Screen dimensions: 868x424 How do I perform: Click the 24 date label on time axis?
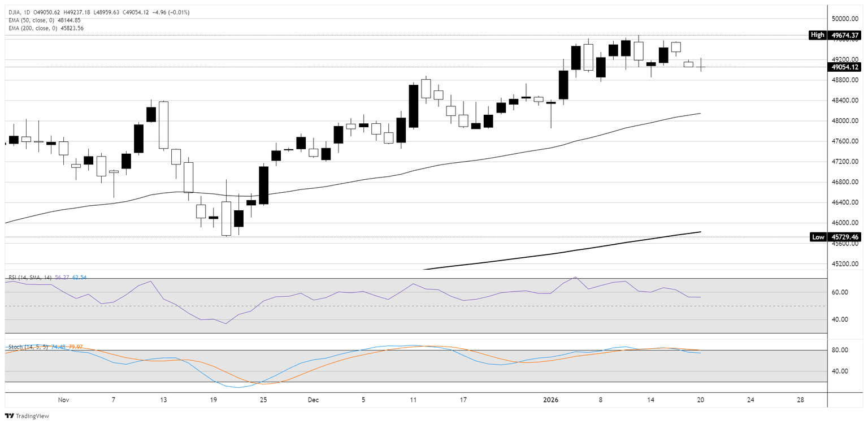750,400
